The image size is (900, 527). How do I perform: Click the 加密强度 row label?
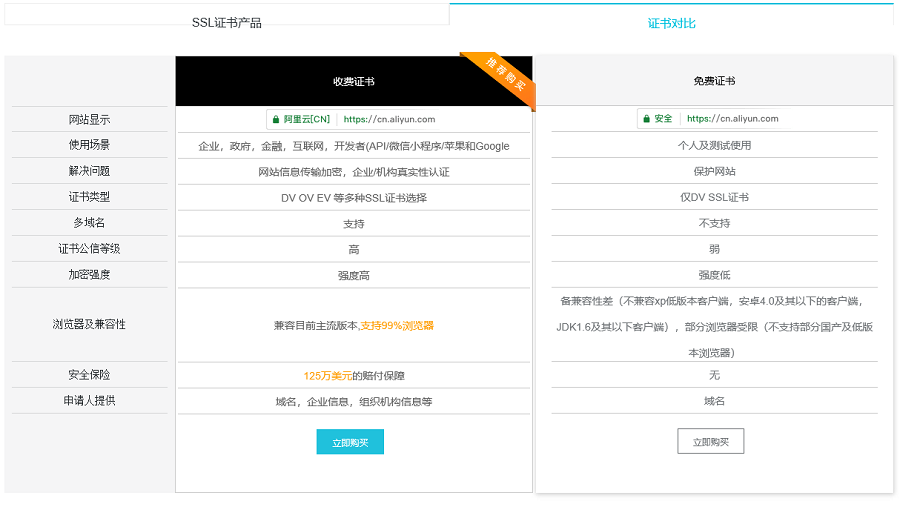90,275
